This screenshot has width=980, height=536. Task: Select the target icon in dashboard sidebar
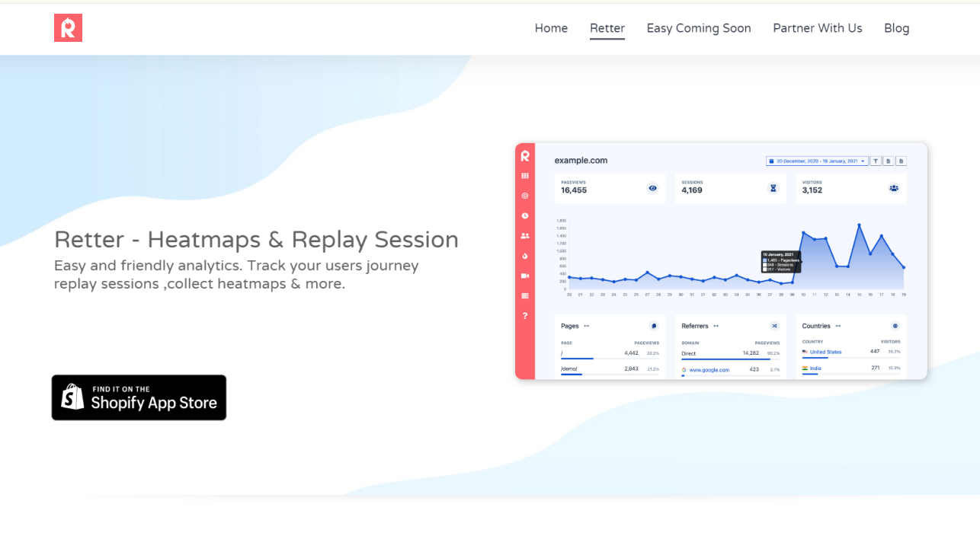525,196
